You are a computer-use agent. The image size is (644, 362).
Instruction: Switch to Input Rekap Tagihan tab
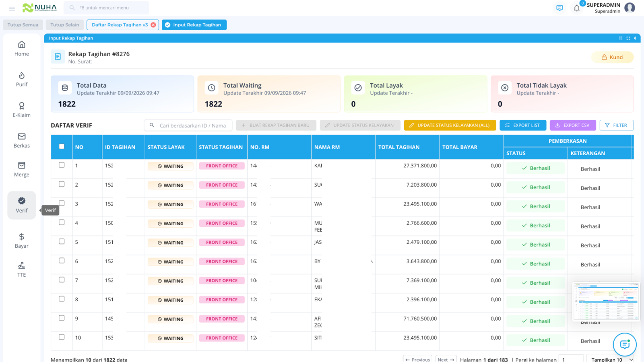point(194,25)
